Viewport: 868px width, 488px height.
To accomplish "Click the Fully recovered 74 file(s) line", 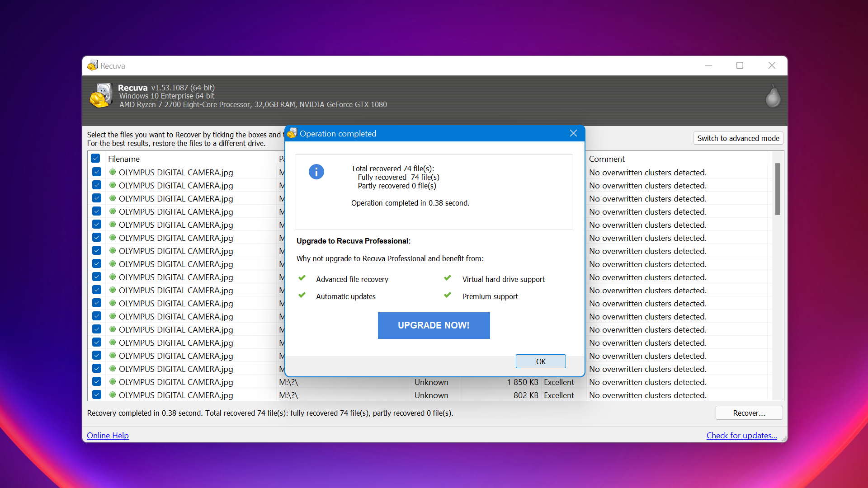I will pos(398,177).
